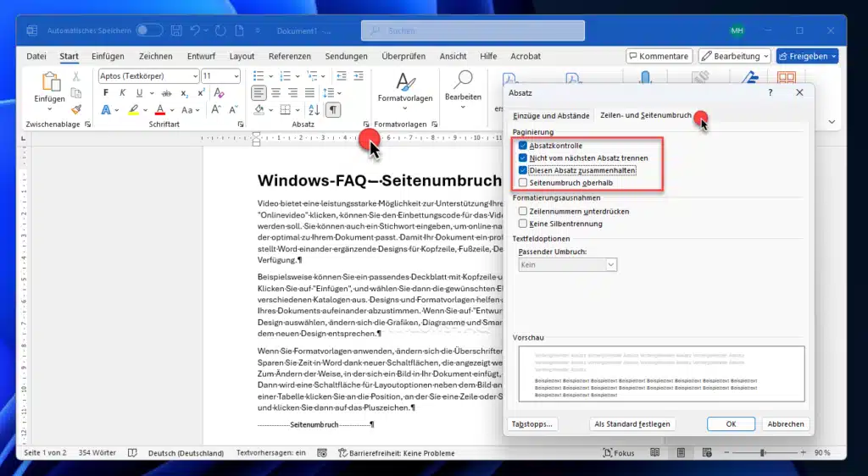Expand numbered list style dropdown arrow
Viewport: 868px width, 476px height.
coord(298,75)
